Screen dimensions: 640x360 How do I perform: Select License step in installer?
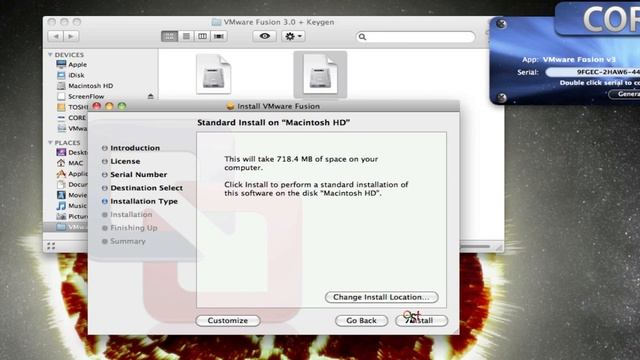point(125,161)
